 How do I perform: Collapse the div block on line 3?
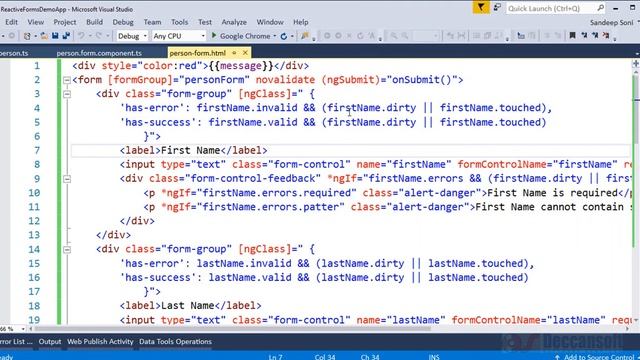67,94
